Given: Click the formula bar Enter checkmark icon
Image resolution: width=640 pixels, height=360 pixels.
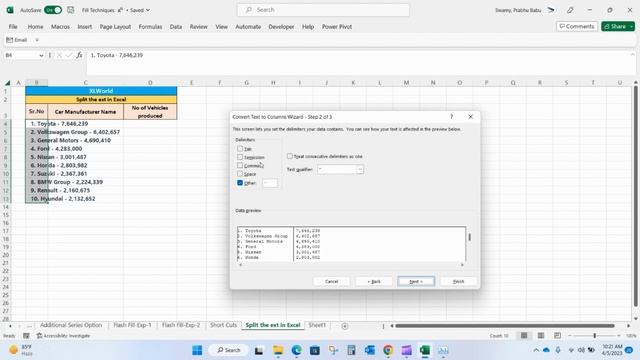Looking at the screenshot, I should 69,55.
